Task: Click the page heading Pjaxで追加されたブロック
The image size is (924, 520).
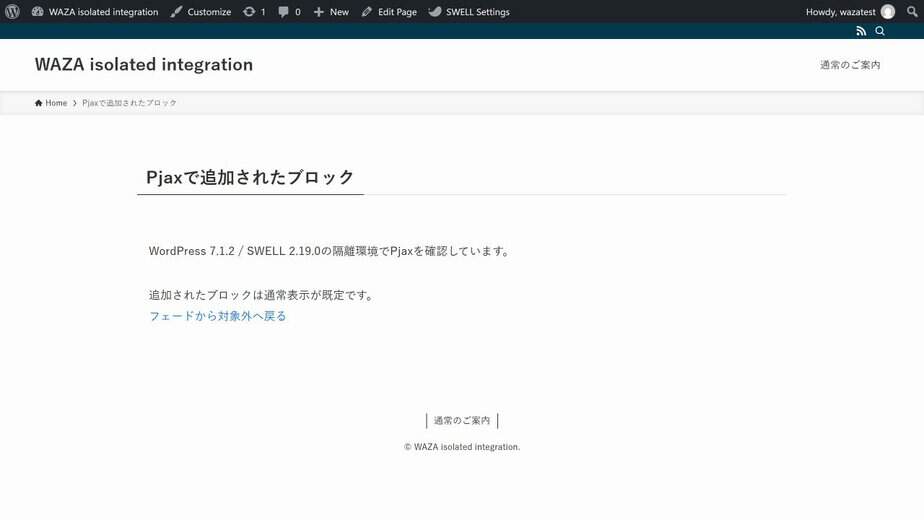Action: 250,177
